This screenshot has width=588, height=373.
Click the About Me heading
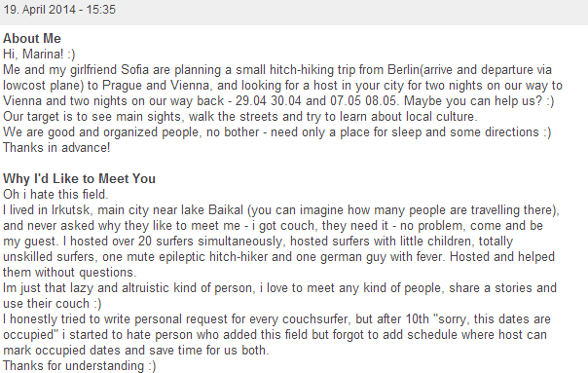tap(32, 38)
